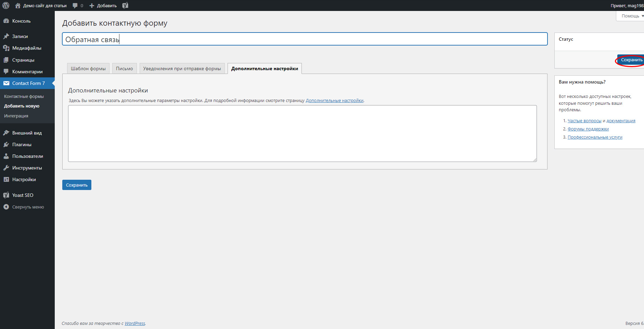Screen dimensions: 644x329
Task: Collapse the sidebar menu
Action: coord(24,207)
